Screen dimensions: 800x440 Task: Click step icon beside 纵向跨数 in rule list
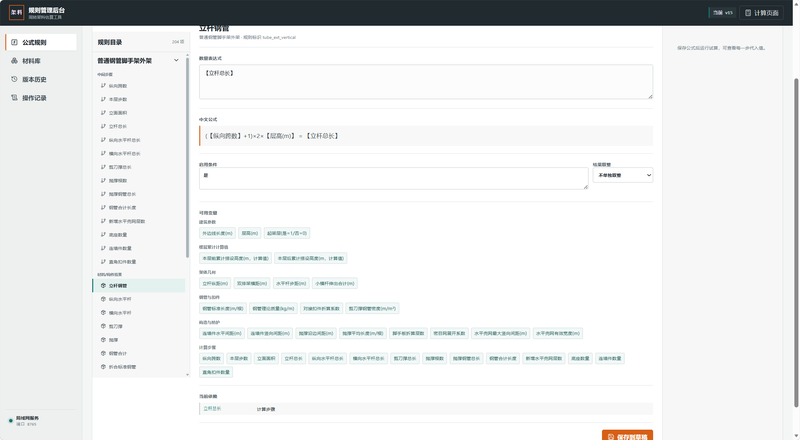click(x=104, y=86)
